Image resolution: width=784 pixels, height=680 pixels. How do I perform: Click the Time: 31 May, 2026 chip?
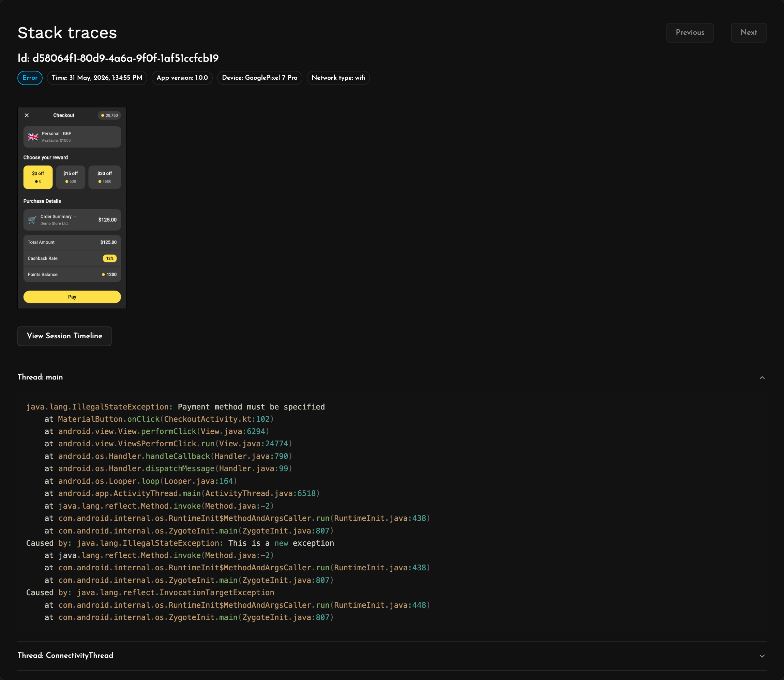[x=97, y=78]
